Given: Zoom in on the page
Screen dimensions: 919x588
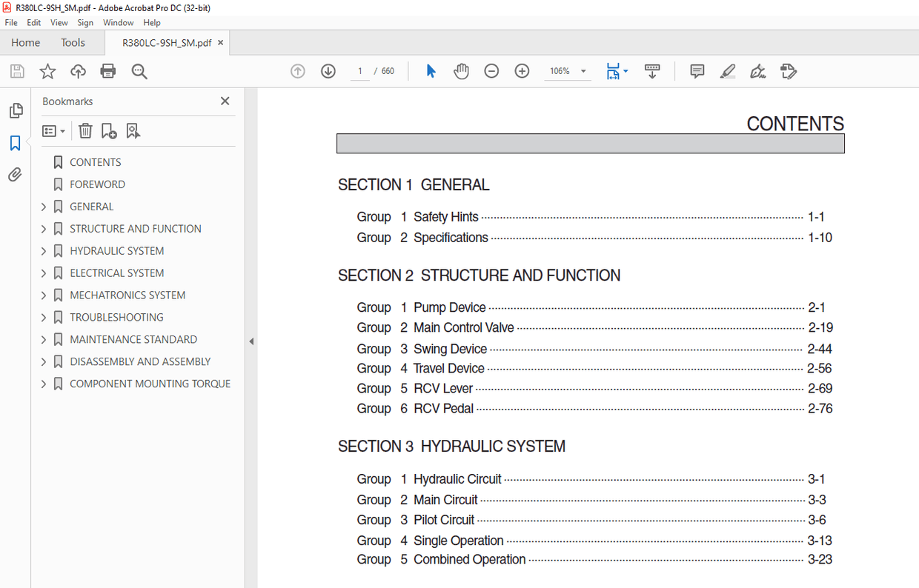Looking at the screenshot, I should 522,70.
